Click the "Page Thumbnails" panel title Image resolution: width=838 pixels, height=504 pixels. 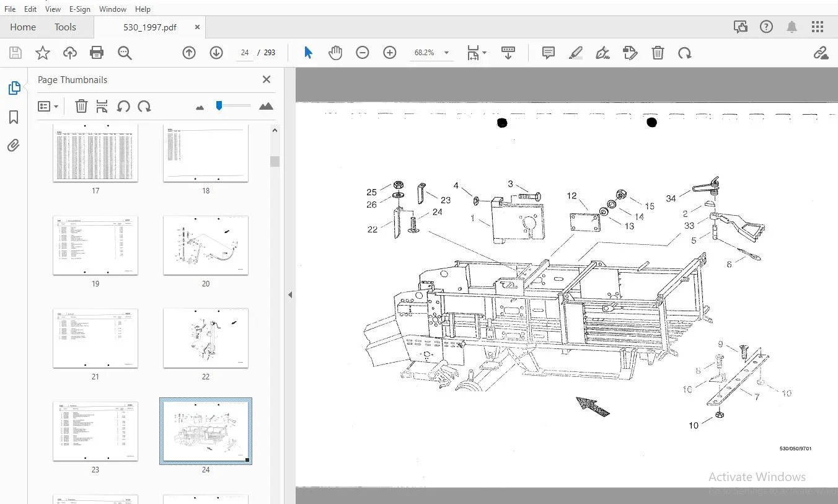(73, 80)
